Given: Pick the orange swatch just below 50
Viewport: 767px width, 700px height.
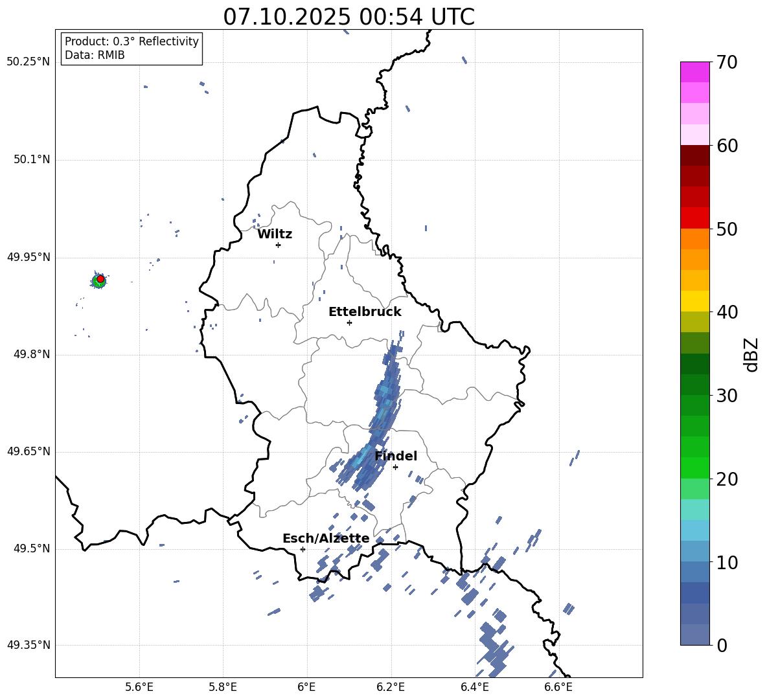Looking at the screenshot, I should [694, 239].
